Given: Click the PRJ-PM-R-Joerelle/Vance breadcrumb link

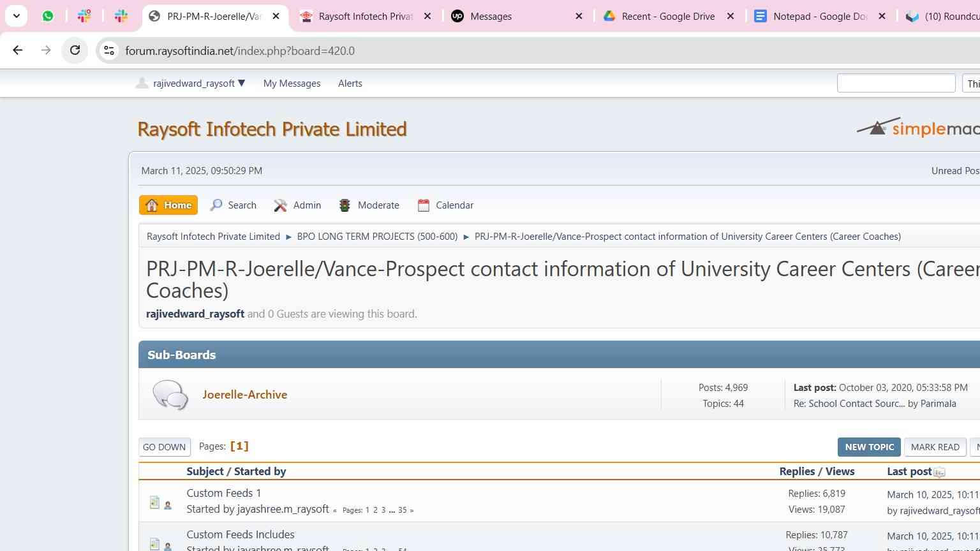Looking at the screenshot, I should pos(688,237).
